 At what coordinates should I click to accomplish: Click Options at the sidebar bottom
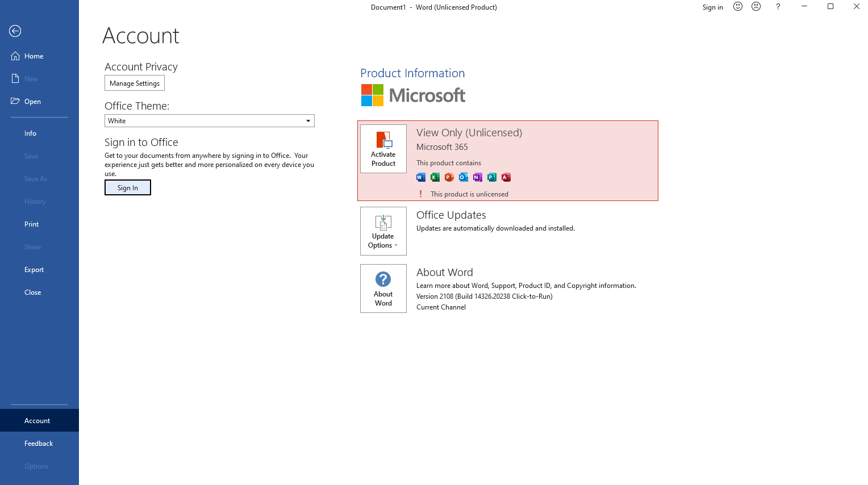[39, 466]
